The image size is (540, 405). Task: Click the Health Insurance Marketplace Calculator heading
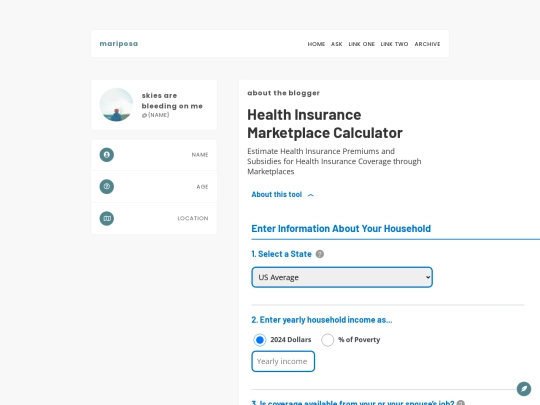(x=325, y=124)
